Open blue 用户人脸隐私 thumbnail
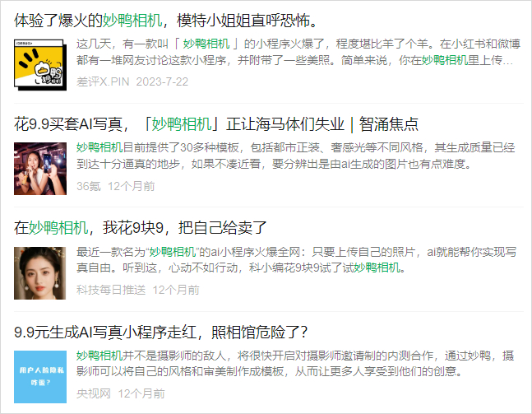This screenshot has height=414, width=532. click(40, 377)
